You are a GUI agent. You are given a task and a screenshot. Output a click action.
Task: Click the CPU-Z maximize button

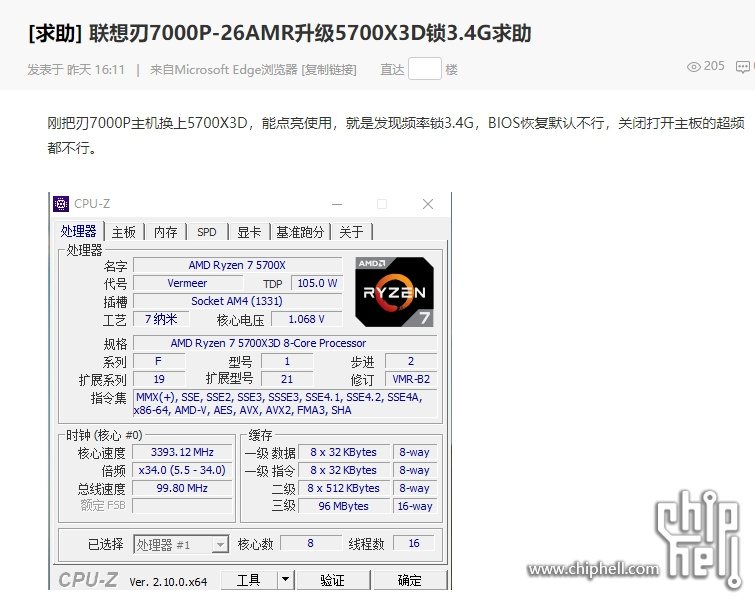pyautogui.click(x=382, y=204)
